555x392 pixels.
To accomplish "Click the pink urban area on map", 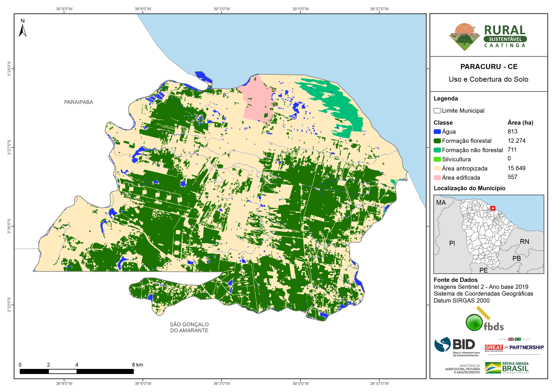I will [257, 101].
